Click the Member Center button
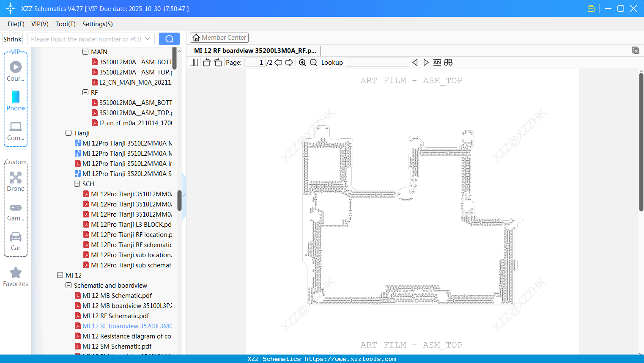644x363 pixels. coord(219,37)
